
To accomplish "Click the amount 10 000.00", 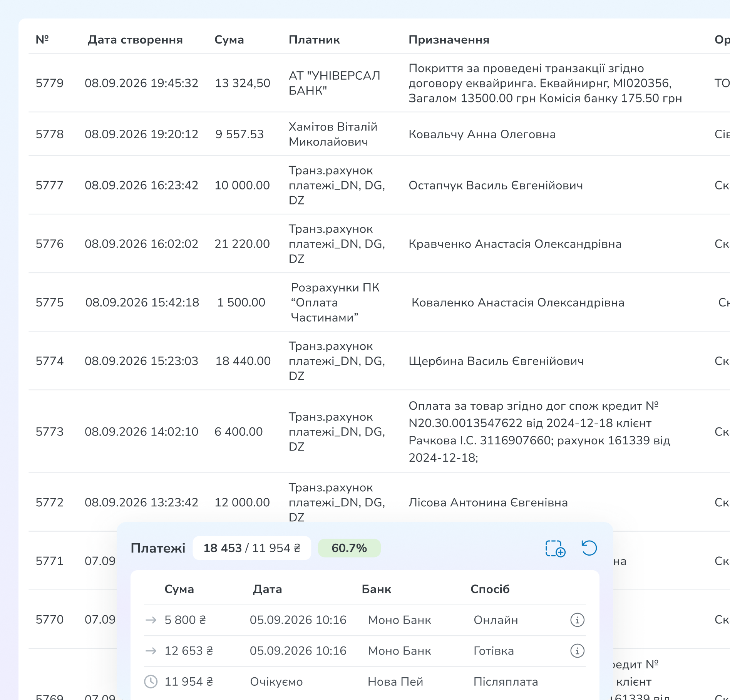I will click(242, 185).
